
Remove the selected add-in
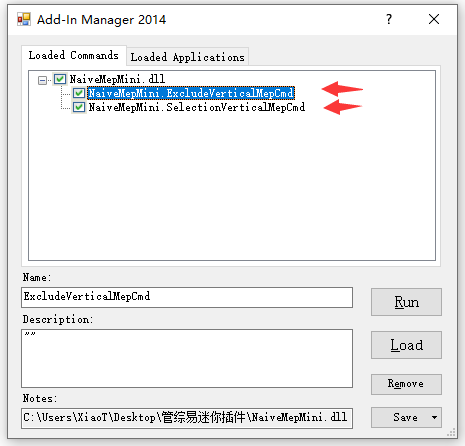click(406, 384)
